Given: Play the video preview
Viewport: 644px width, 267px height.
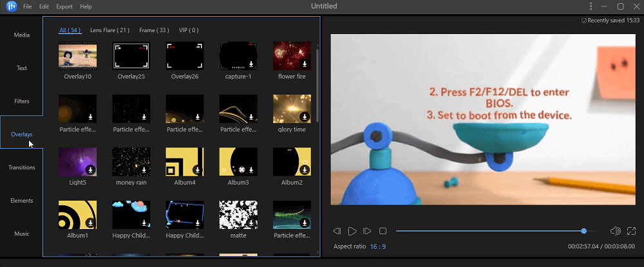Looking at the screenshot, I should [352, 231].
